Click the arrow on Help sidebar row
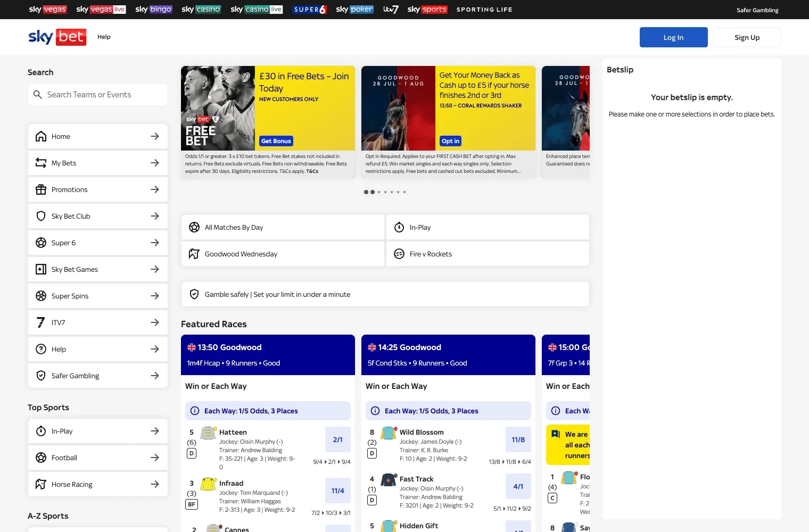 155,349
